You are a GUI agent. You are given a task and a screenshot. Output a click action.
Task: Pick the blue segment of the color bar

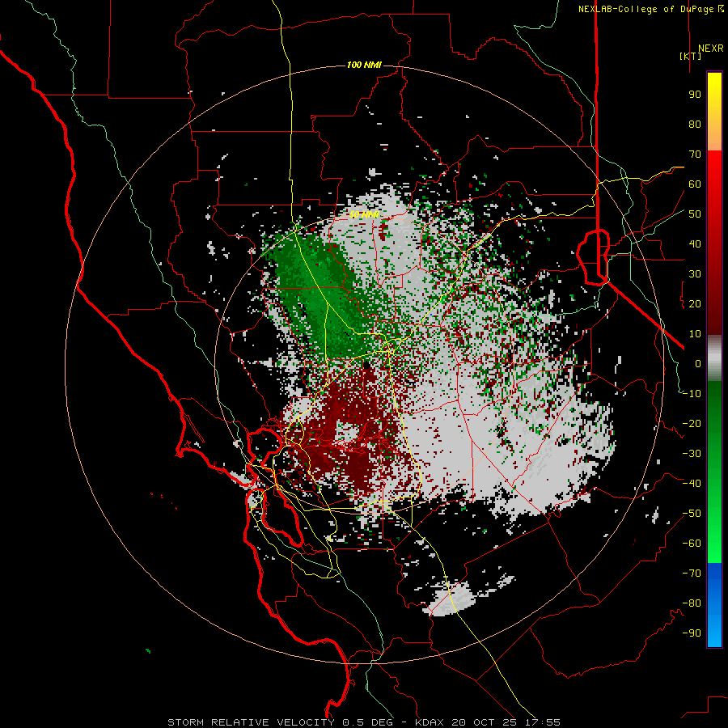714,604
